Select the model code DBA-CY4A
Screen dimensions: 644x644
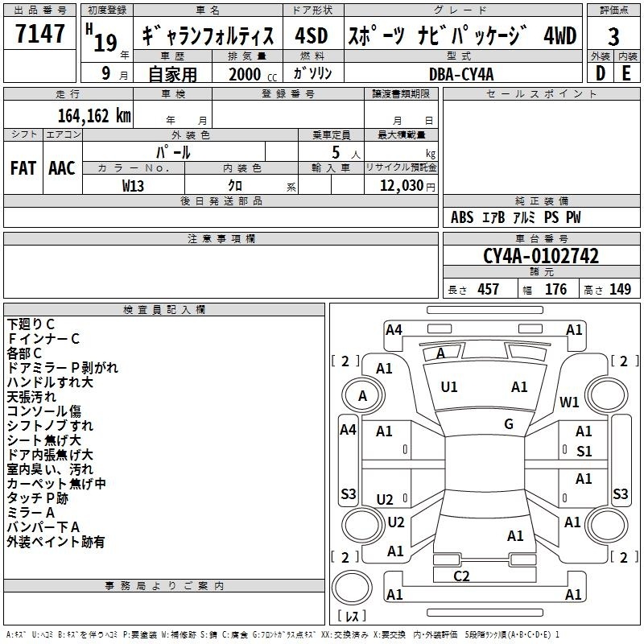pyautogui.click(x=461, y=74)
